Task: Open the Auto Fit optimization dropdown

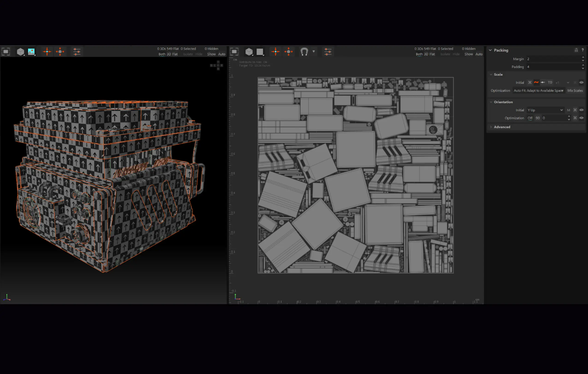Action: click(538, 91)
